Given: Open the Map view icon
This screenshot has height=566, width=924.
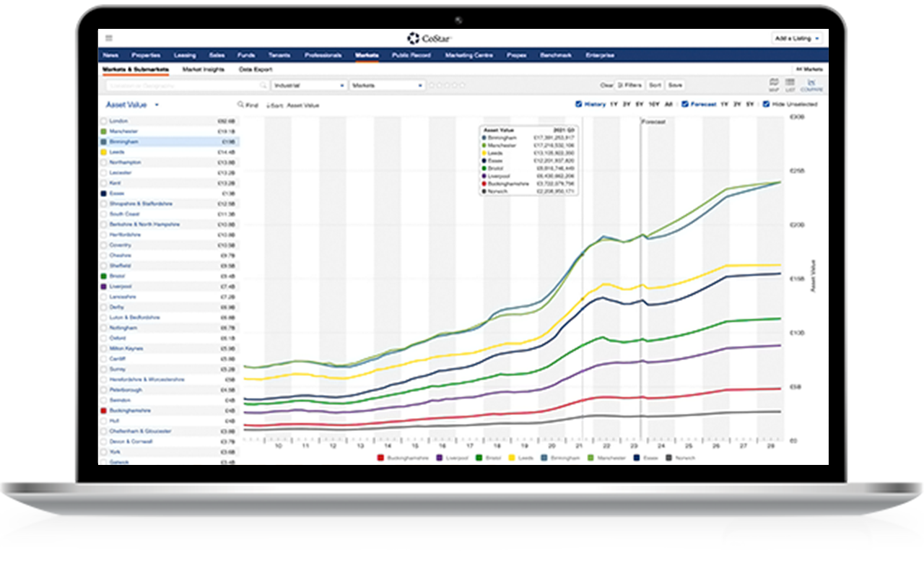Looking at the screenshot, I should [774, 83].
